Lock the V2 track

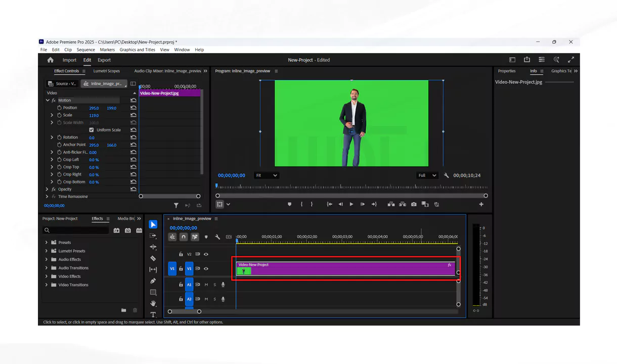(x=181, y=254)
